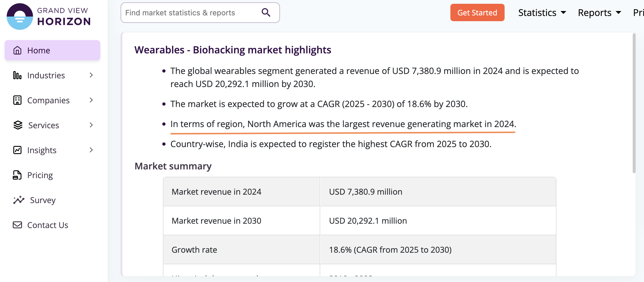Click the search magnifier icon
Screen dimensions: 644x282
point(265,12)
